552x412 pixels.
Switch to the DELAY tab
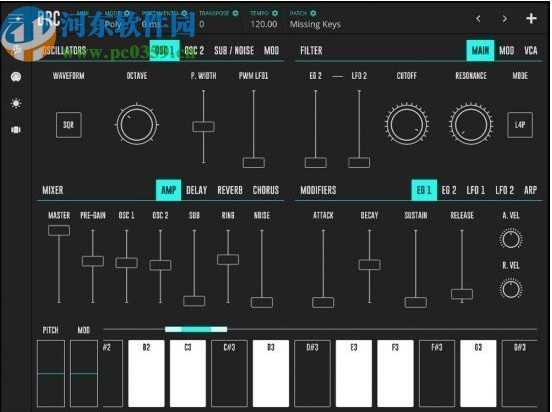[x=196, y=190]
